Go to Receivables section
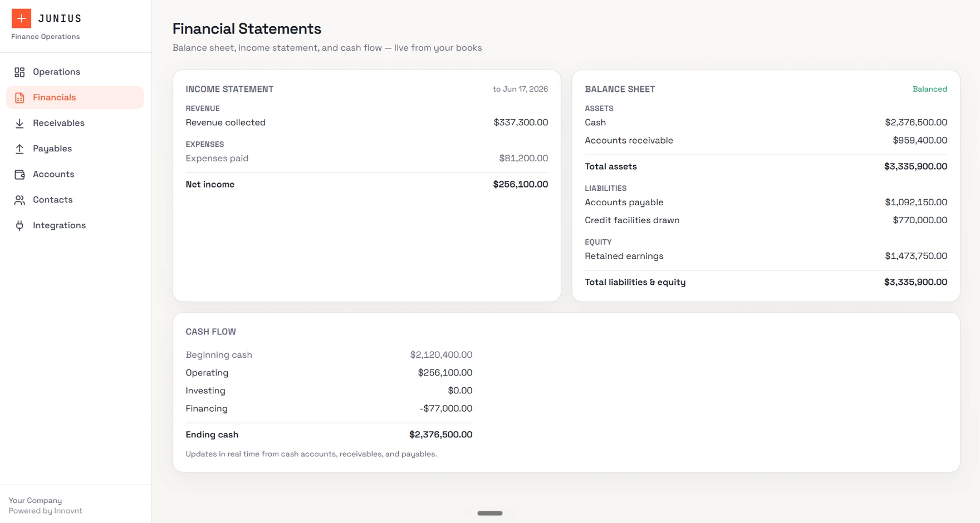This screenshot has width=980, height=523. click(75, 123)
